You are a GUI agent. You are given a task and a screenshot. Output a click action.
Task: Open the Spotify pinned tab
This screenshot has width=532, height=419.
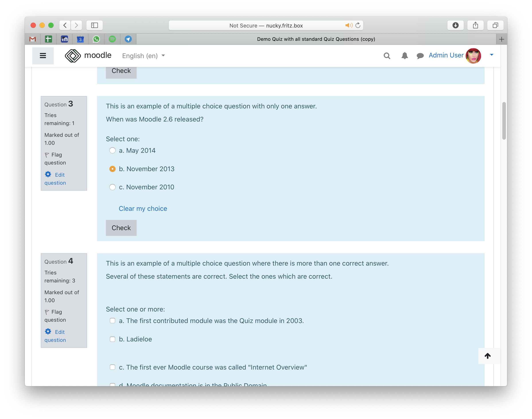[x=112, y=39]
